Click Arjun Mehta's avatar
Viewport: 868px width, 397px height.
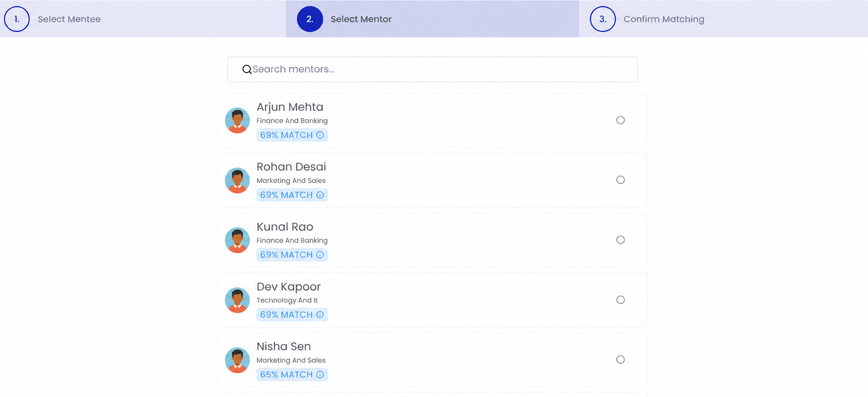(x=237, y=120)
